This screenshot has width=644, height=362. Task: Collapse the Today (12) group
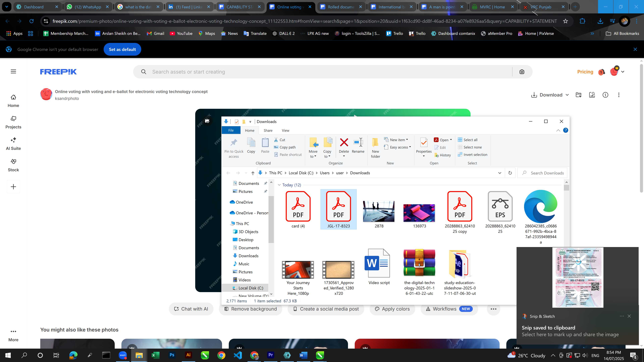tap(279, 185)
